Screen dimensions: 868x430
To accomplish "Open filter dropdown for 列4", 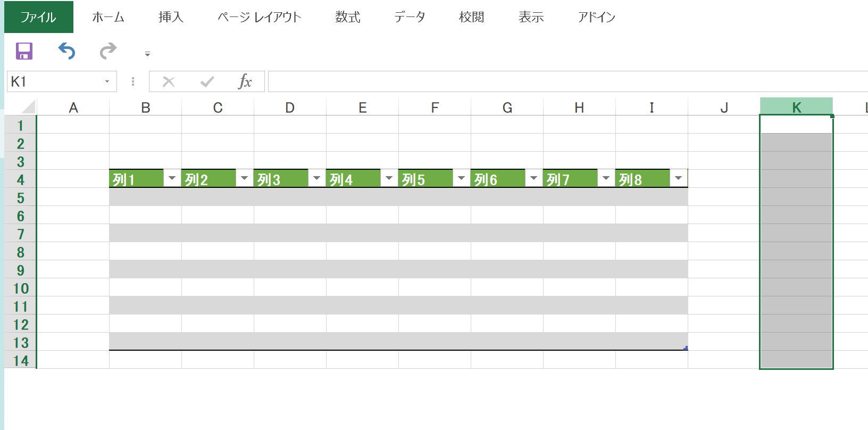I will pyautogui.click(x=389, y=178).
